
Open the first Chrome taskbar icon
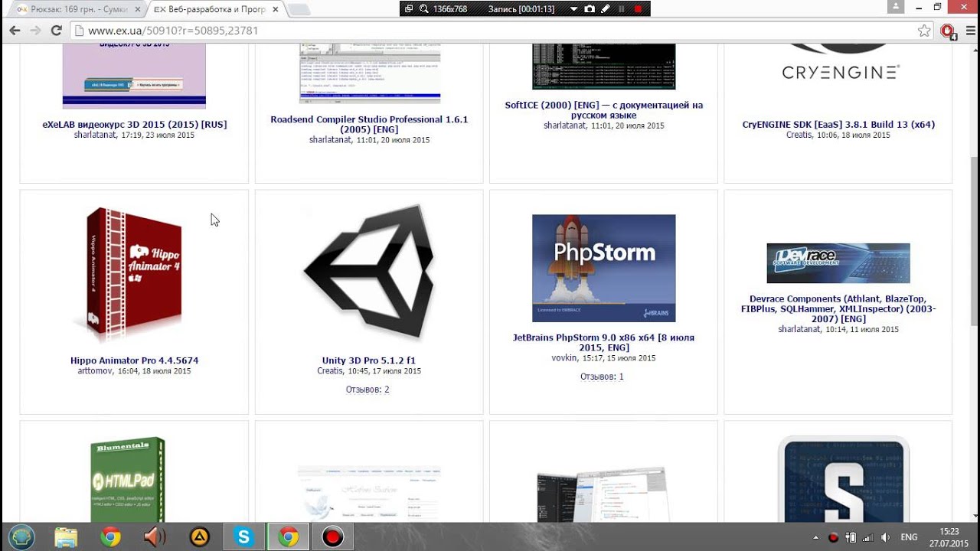point(110,536)
